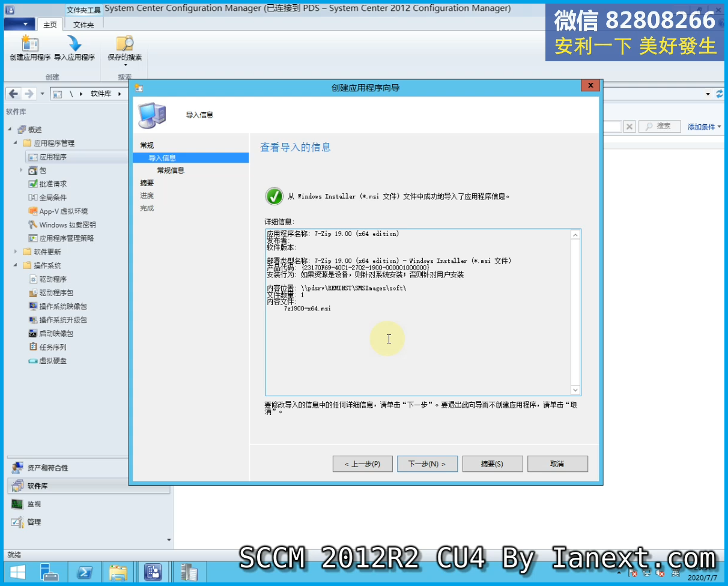
Task: Click the 驱动程序包 icon
Action: (x=33, y=293)
